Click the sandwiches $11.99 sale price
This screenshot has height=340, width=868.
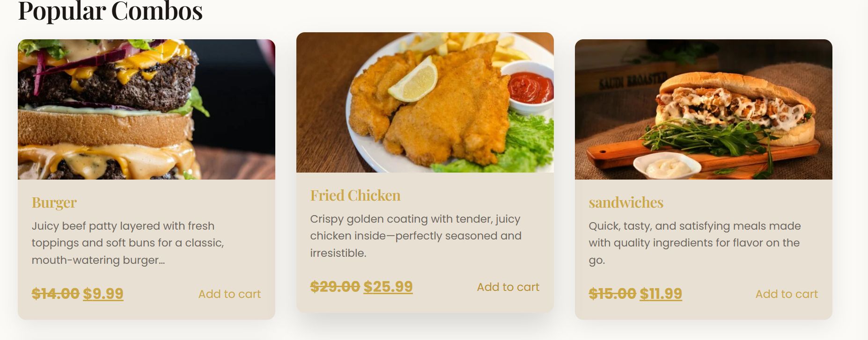point(661,294)
